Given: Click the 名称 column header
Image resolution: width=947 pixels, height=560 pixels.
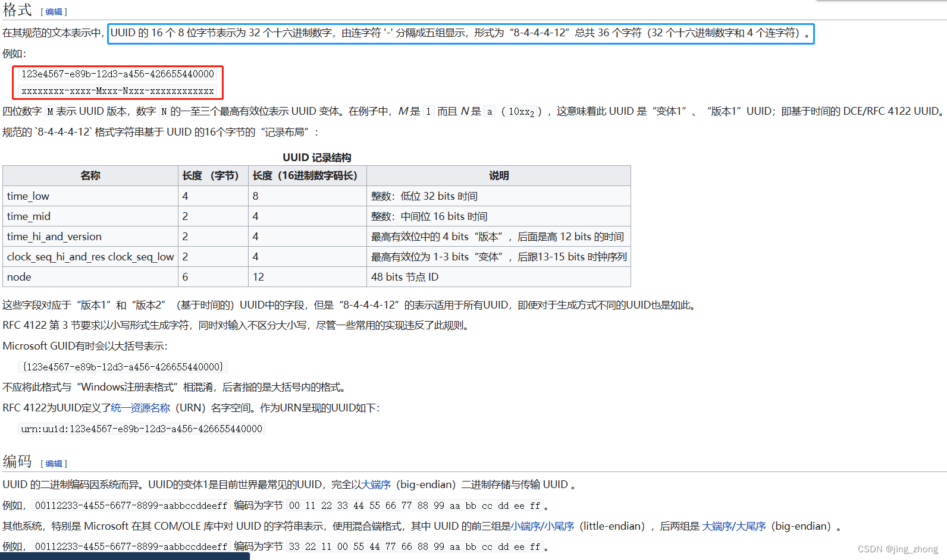Looking at the screenshot, I should [90, 175].
